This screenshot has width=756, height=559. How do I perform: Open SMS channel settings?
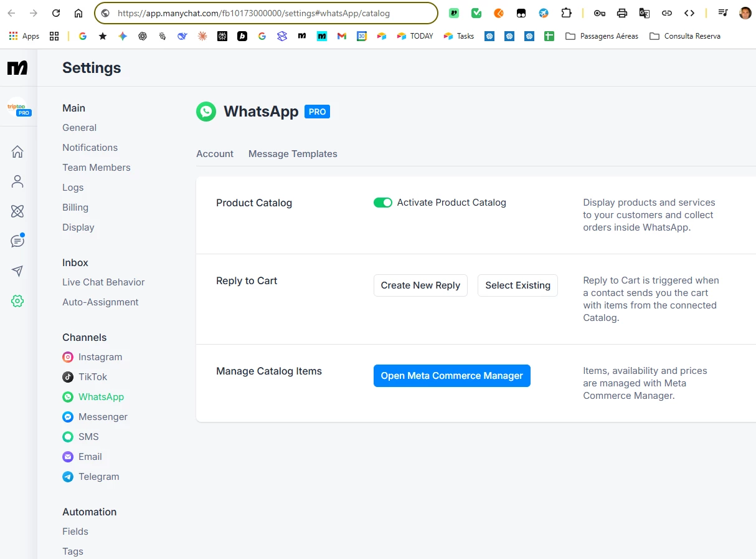80,437
